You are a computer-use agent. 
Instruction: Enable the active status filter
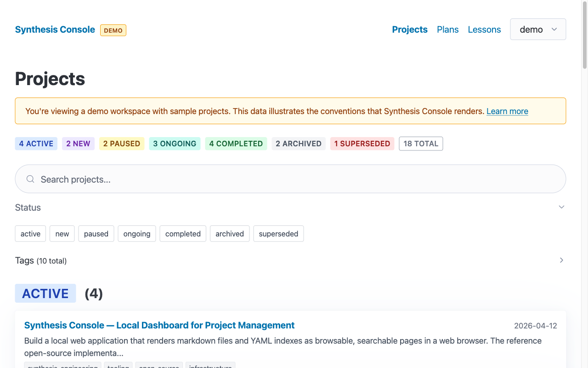coord(30,234)
